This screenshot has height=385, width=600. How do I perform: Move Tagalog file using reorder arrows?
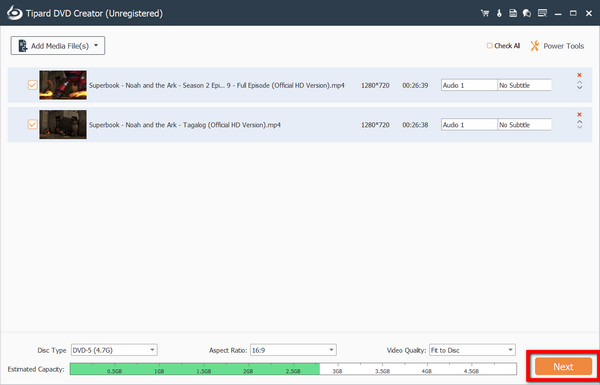pos(579,125)
